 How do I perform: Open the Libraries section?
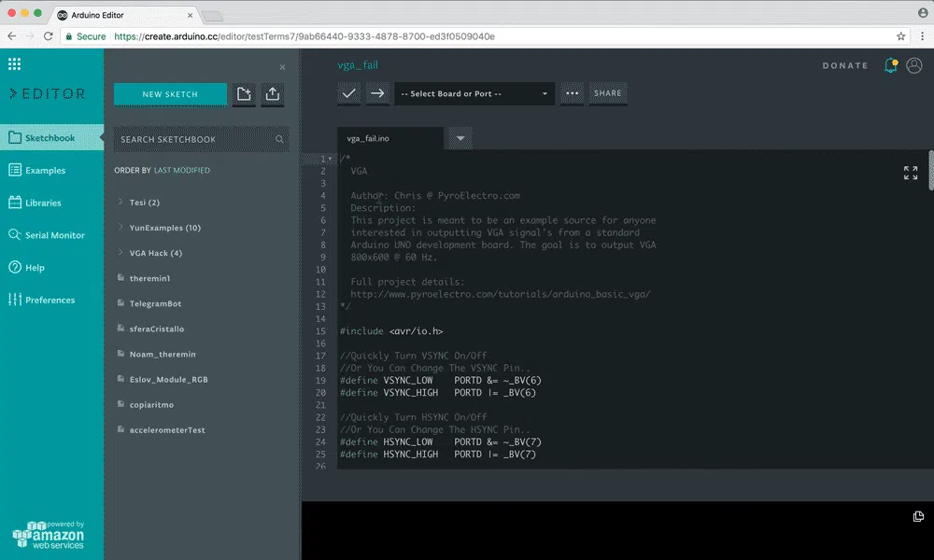[x=43, y=203]
